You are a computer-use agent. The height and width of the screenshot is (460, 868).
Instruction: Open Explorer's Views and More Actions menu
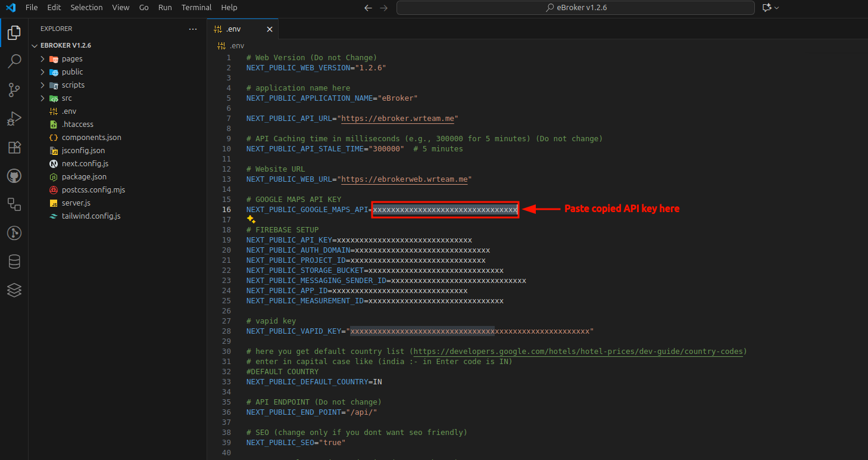click(192, 29)
